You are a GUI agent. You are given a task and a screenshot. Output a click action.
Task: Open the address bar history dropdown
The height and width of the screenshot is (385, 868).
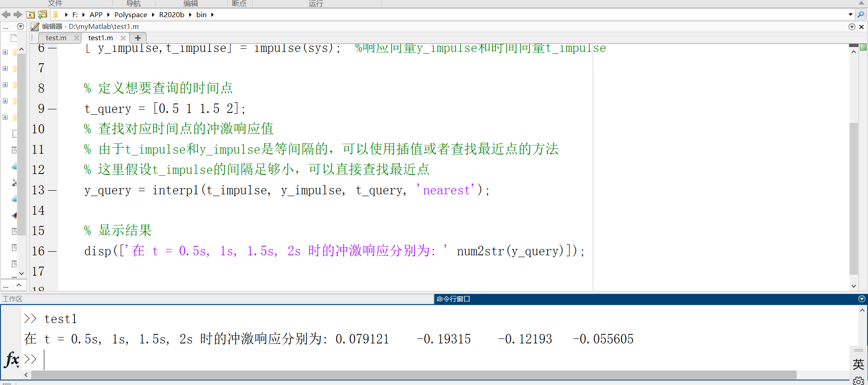pyautogui.click(x=850, y=14)
